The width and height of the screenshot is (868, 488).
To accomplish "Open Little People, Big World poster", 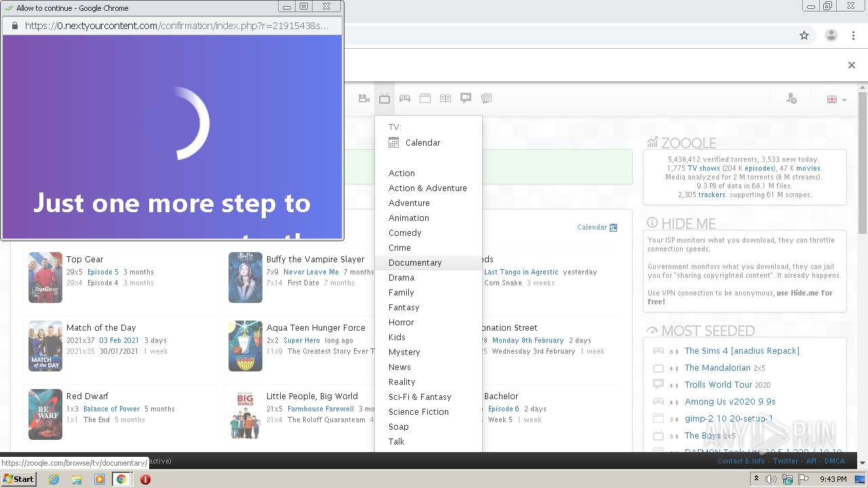I will pos(245,414).
